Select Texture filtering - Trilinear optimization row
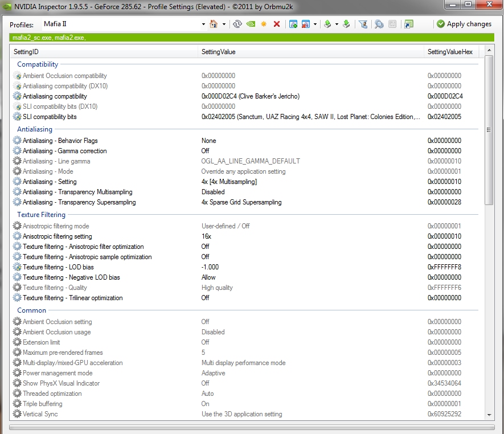The height and width of the screenshot is (434, 504). [247, 298]
